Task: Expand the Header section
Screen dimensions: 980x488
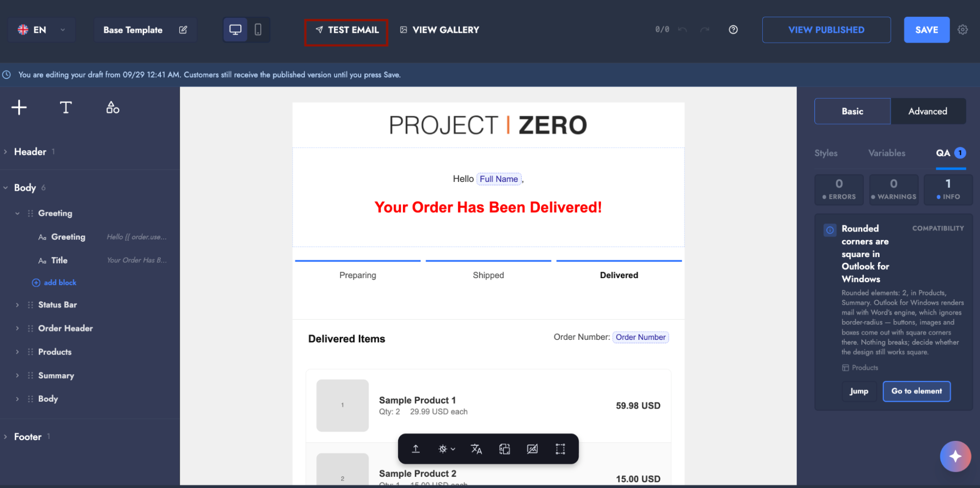Action: (x=5, y=152)
